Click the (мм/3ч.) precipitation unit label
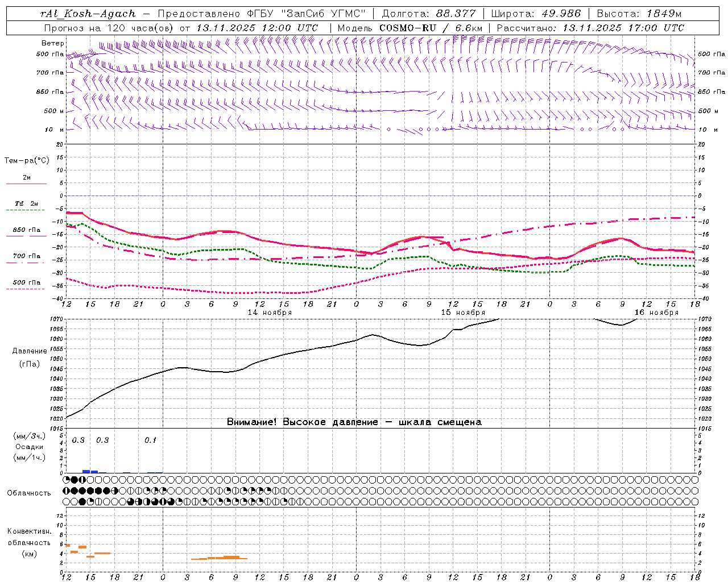728x582 pixels. pos(30,436)
